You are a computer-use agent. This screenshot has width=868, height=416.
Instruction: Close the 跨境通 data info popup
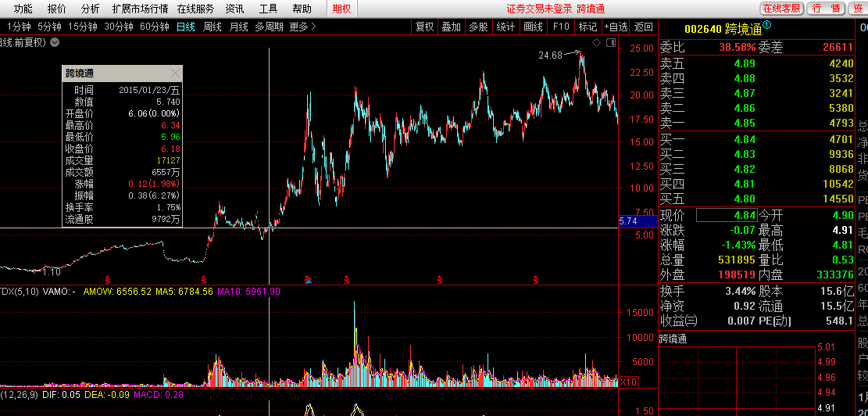point(175,74)
